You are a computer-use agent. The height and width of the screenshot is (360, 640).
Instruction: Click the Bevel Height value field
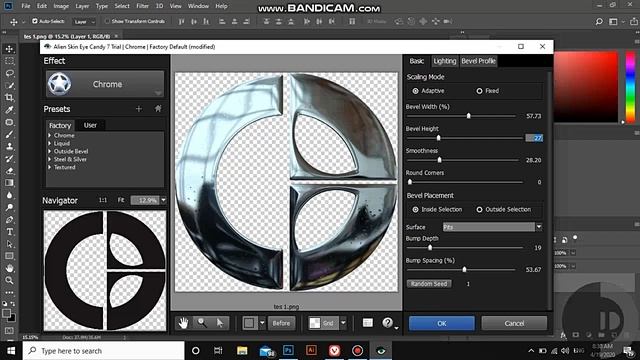[534, 138]
